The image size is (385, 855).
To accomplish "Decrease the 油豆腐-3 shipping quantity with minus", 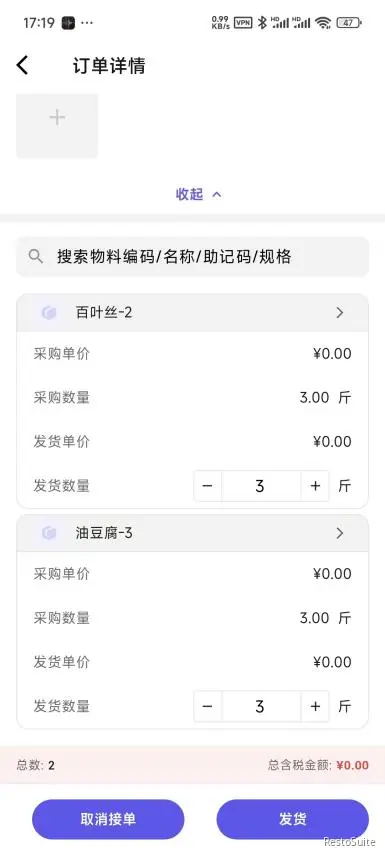I will (207, 707).
